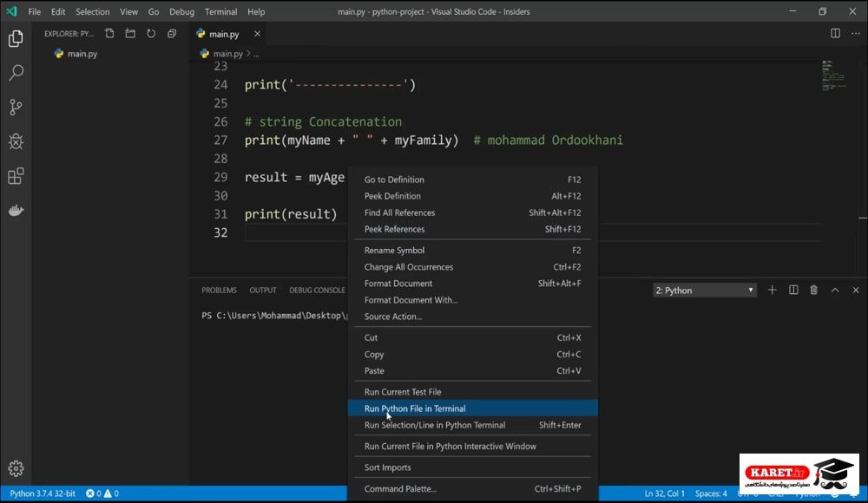Open the File menu

pyautogui.click(x=35, y=11)
